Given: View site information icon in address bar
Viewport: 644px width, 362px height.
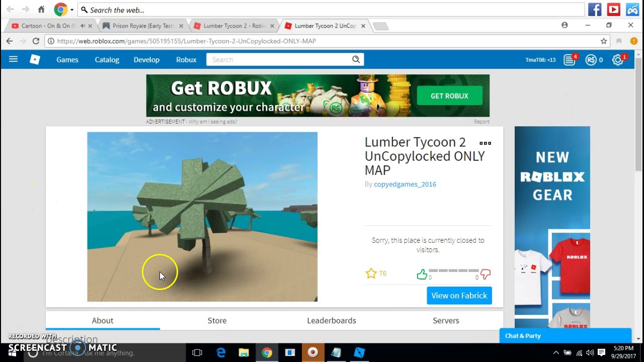Looking at the screenshot, I should pyautogui.click(x=51, y=41).
